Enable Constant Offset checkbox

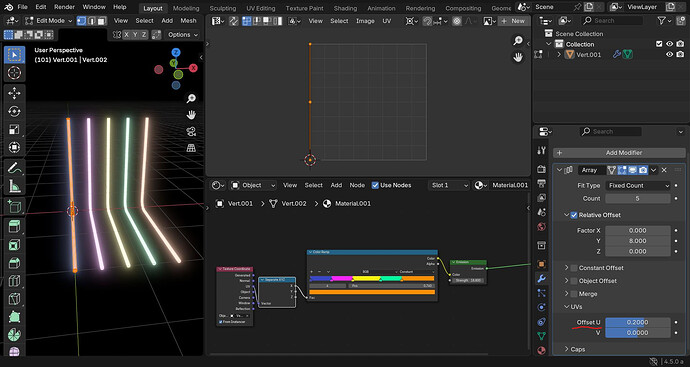coord(574,268)
